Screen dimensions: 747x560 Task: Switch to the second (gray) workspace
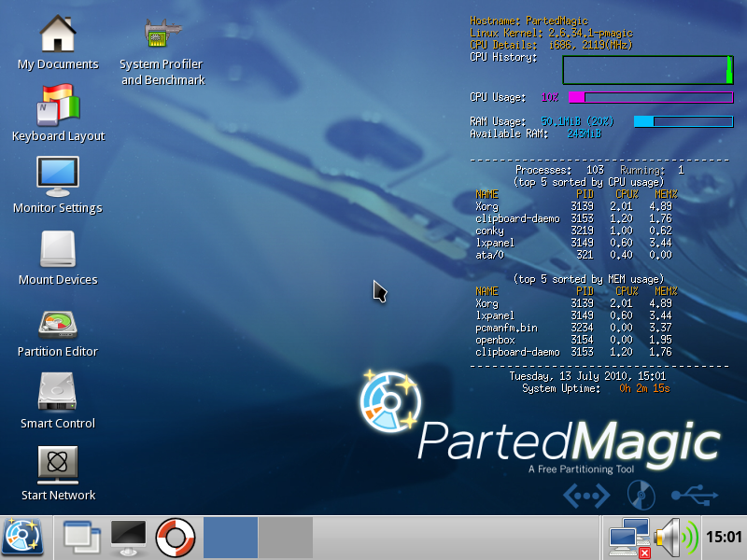pos(285,537)
